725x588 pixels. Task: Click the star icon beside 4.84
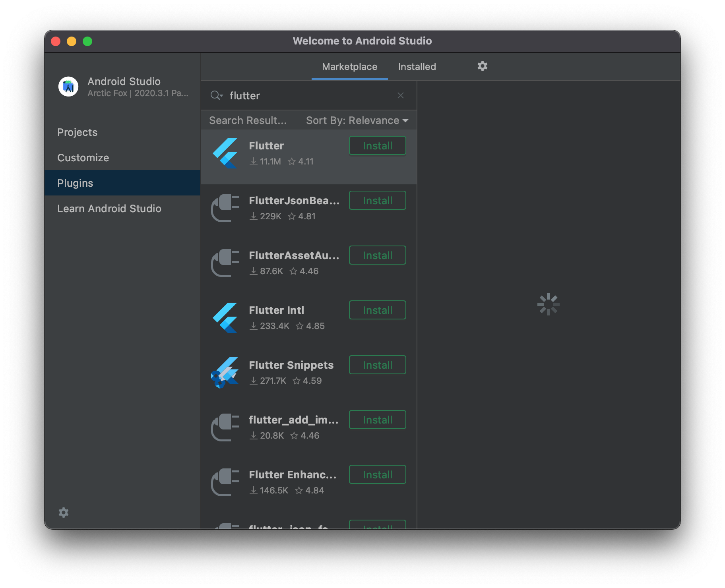pos(299,490)
